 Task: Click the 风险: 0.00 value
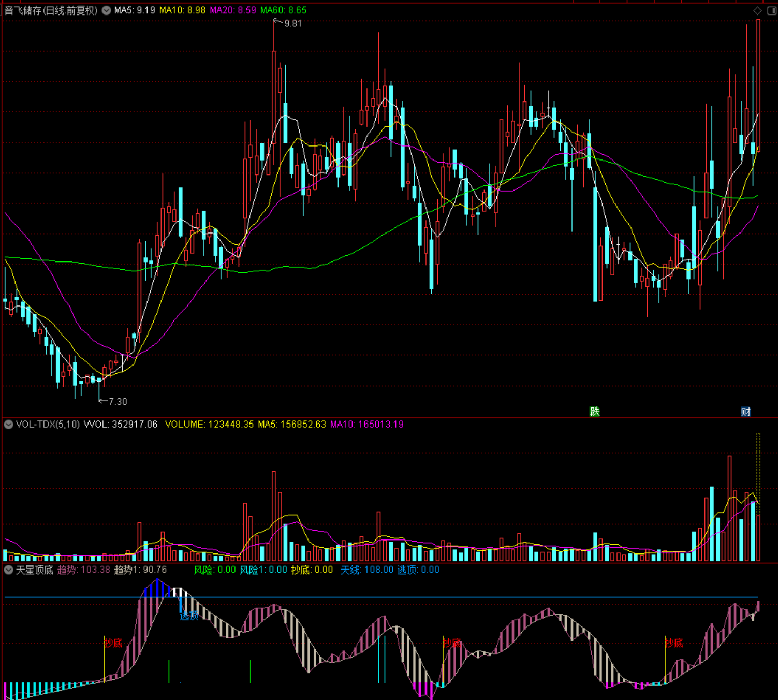215,570
